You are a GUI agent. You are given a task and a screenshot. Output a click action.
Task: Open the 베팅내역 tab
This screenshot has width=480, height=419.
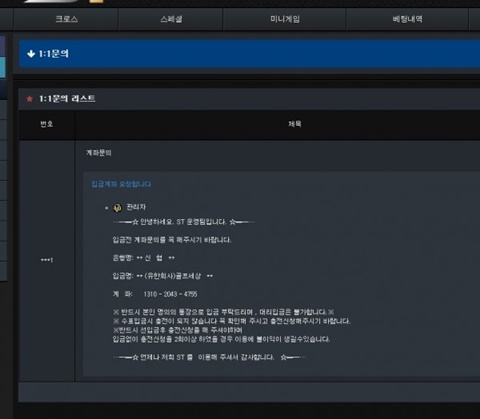407,19
